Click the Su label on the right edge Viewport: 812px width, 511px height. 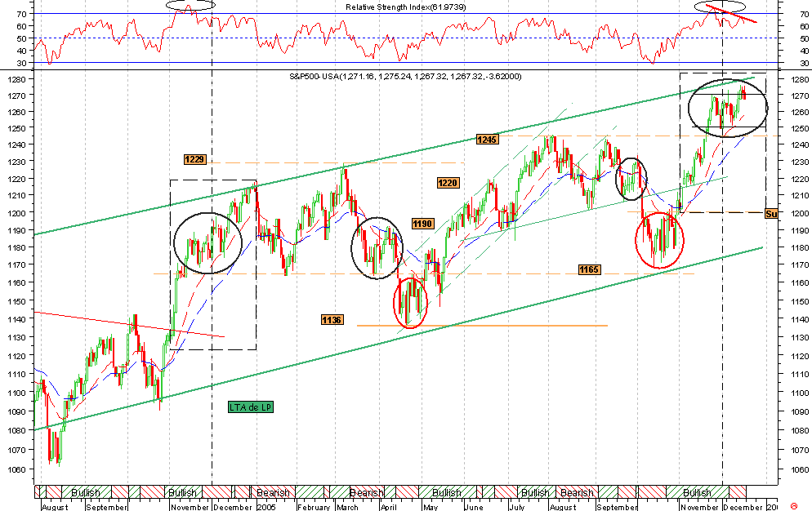click(770, 214)
